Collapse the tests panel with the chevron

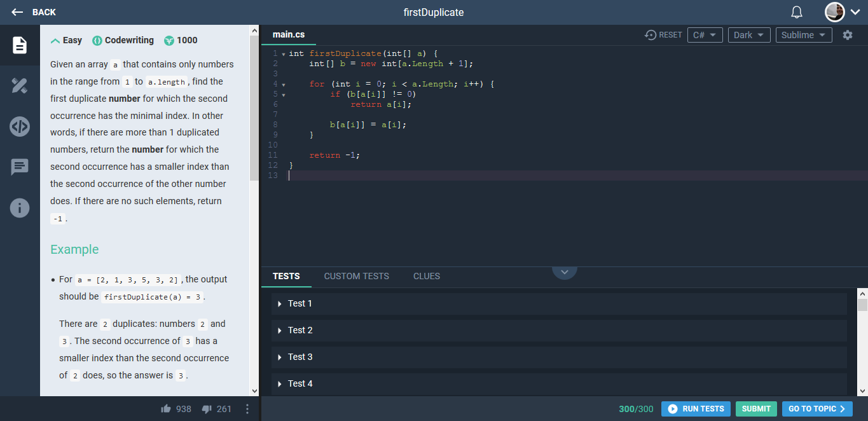pyautogui.click(x=564, y=271)
